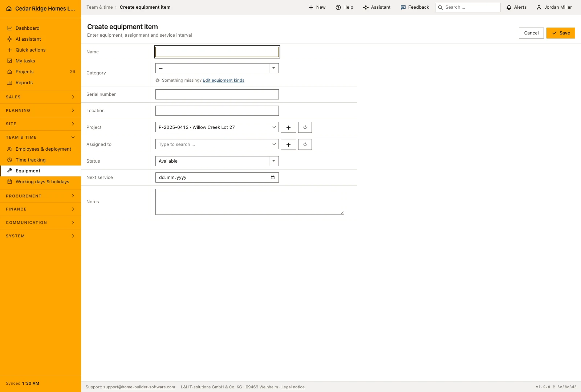Image resolution: width=581 pixels, height=392 pixels.
Task: Add new project with plus button
Action: pos(288,127)
